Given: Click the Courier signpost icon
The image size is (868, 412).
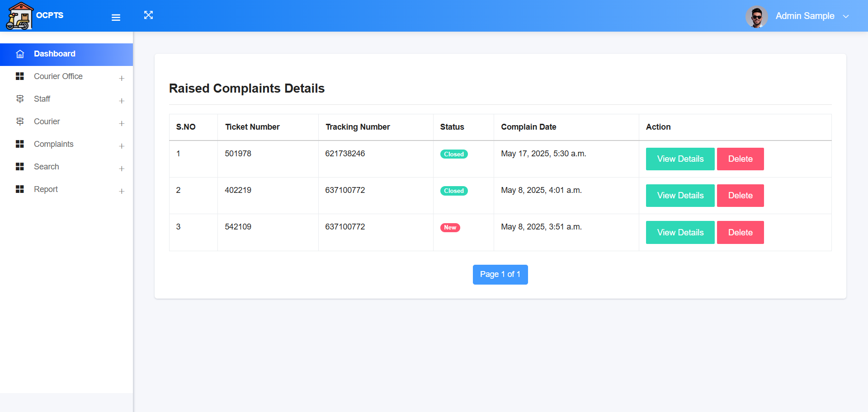Looking at the screenshot, I should 20,122.
